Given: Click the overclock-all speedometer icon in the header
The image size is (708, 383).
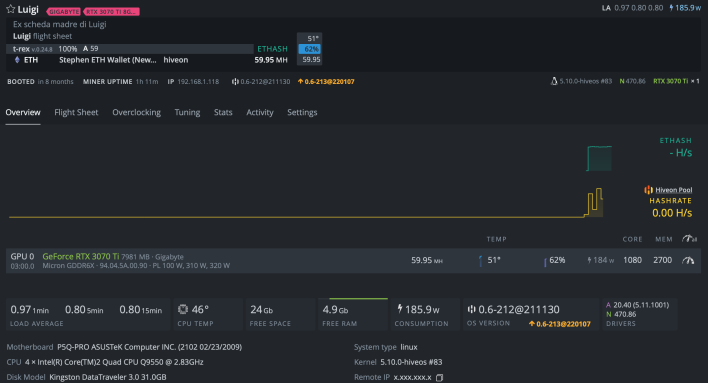Looking at the screenshot, I should point(689,238).
